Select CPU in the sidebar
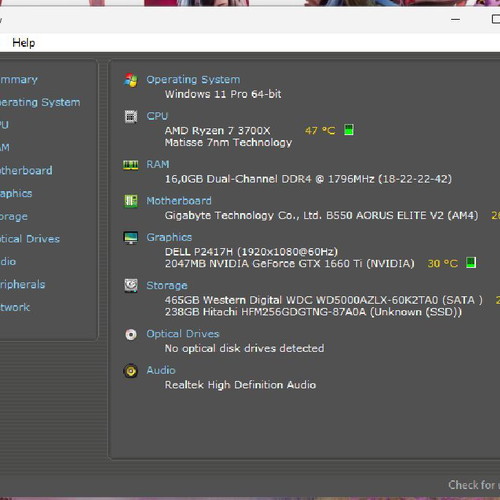500x500 pixels. point(4,125)
